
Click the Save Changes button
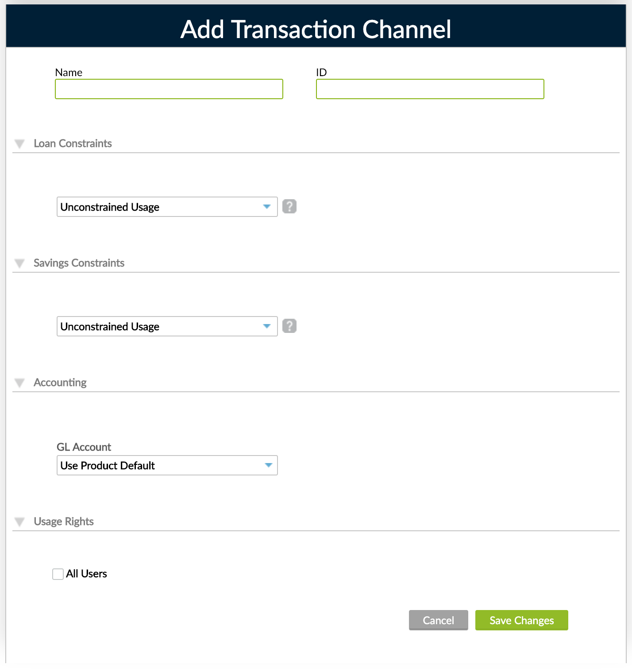coord(521,620)
